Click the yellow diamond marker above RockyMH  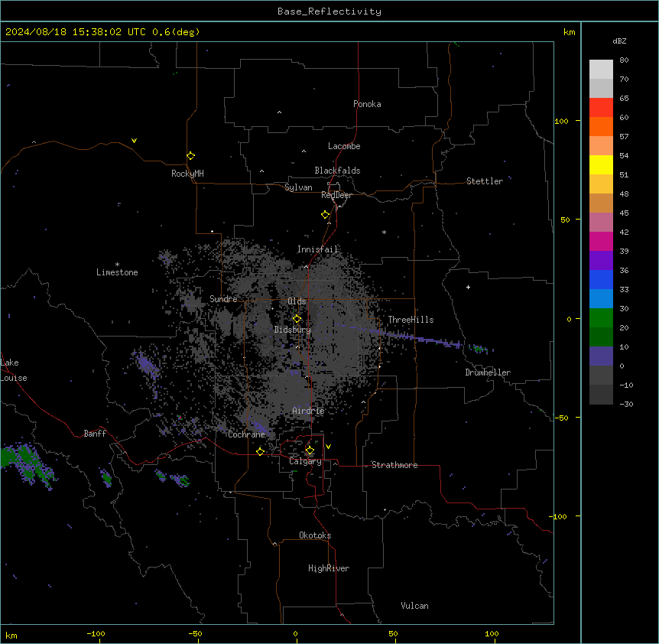click(191, 156)
